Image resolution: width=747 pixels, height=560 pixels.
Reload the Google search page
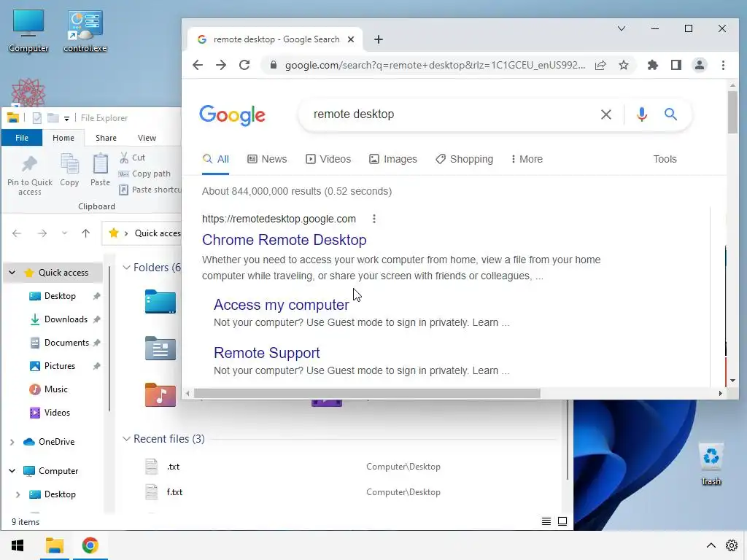click(x=244, y=65)
